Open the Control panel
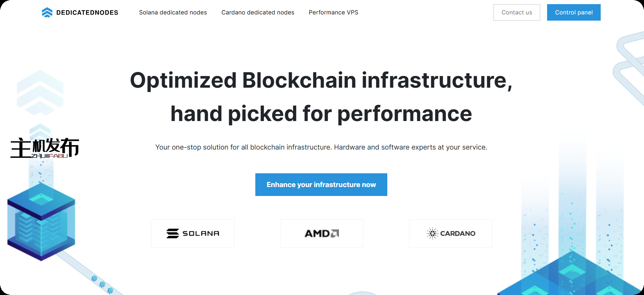This screenshot has height=295, width=644. [574, 12]
